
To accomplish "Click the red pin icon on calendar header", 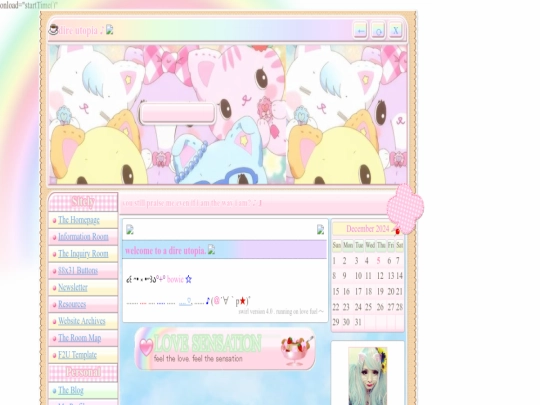I will (x=397, y=230).
